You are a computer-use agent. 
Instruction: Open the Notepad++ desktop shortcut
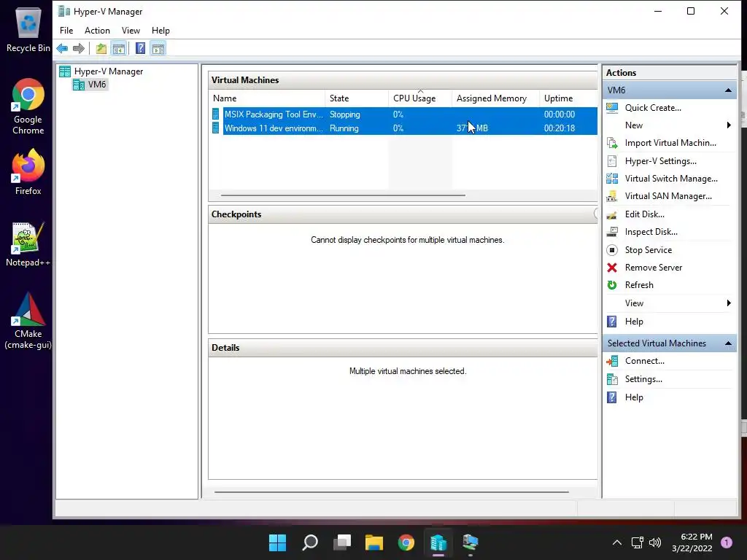(28, 244)
